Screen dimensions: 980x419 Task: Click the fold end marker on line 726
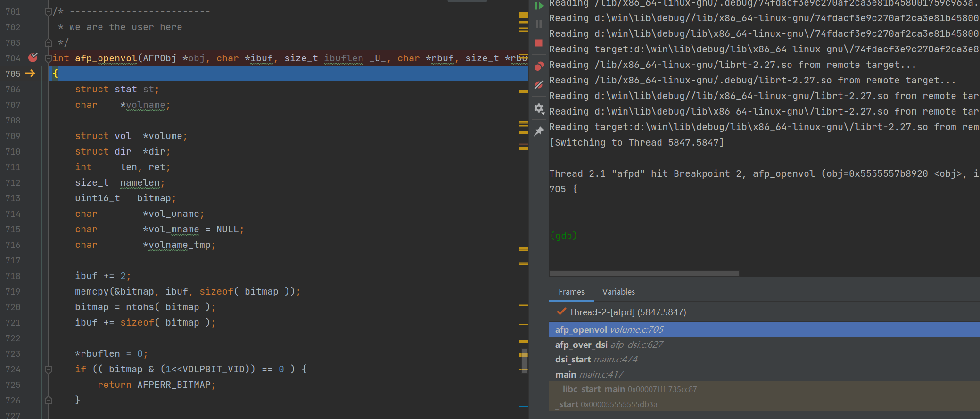(48, 401)
